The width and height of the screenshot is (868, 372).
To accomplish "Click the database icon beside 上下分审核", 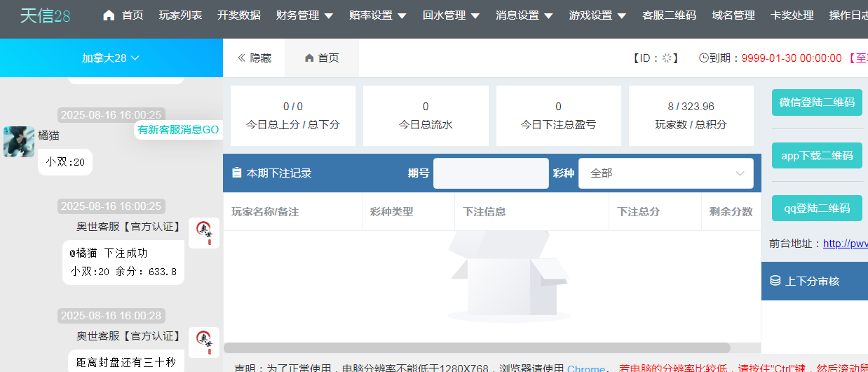I will [x=775, y=281].
